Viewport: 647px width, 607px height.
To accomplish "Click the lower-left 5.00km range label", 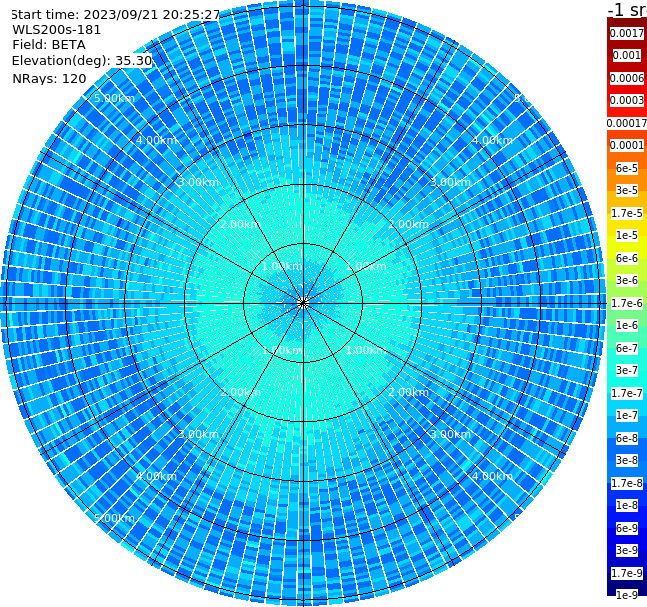I will (114, 518).
